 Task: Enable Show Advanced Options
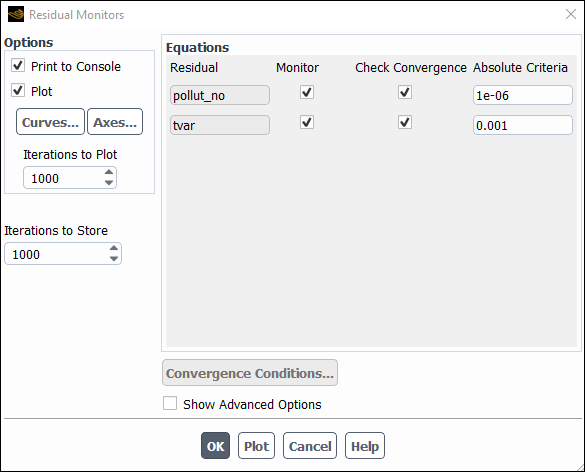[x=170, y=404]
